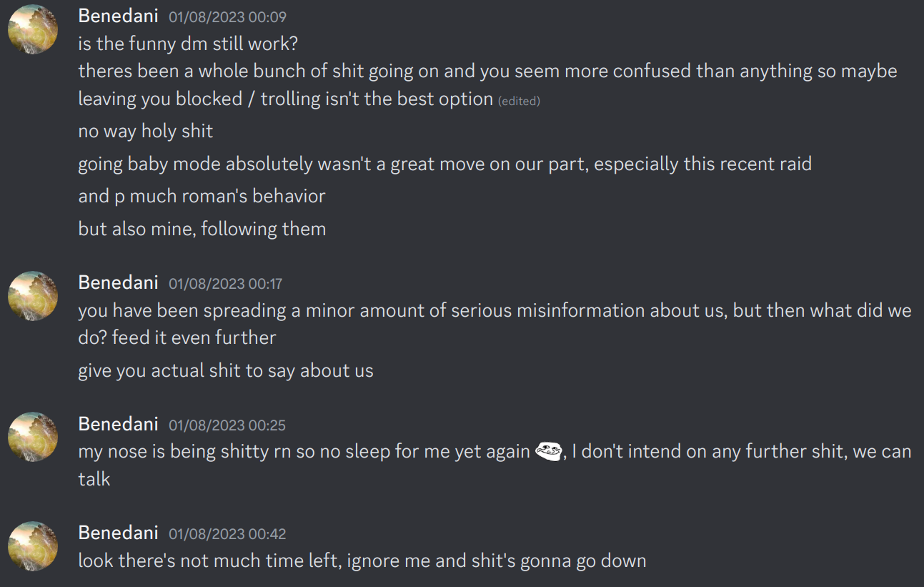Open the Benedani username at 00:09
924x587 pixels.
[x=118, y=16]
